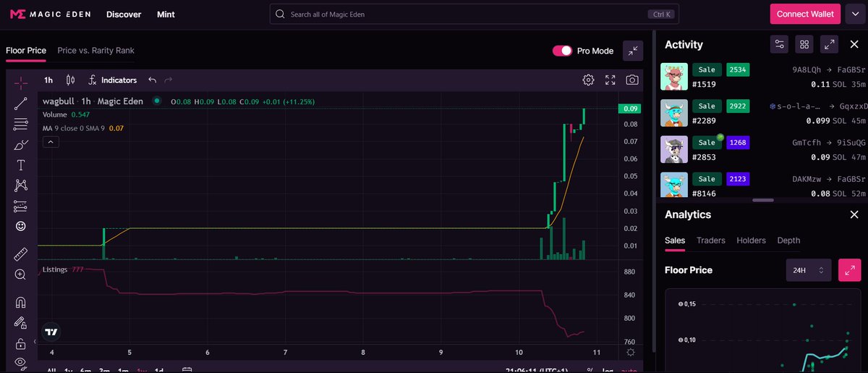Viewport: 868px width, 373px height.
Task: Select the Text annotation tool
Action: pyautogui.click(x=21, y=165)
